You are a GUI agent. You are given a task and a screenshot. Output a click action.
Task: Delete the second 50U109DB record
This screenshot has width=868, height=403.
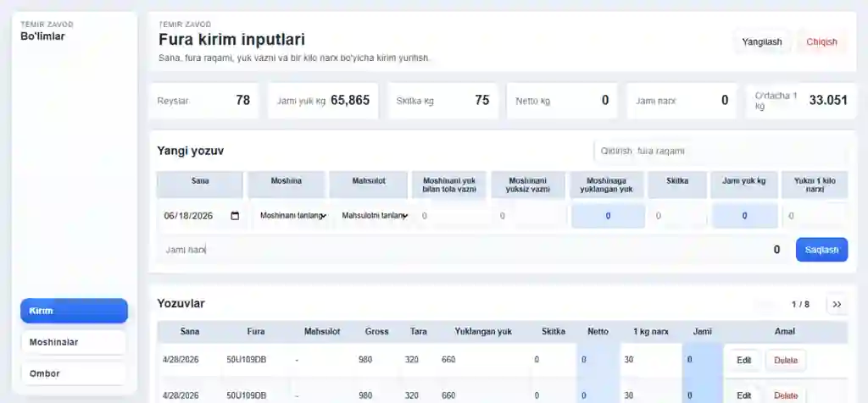(x=786, y=396)
